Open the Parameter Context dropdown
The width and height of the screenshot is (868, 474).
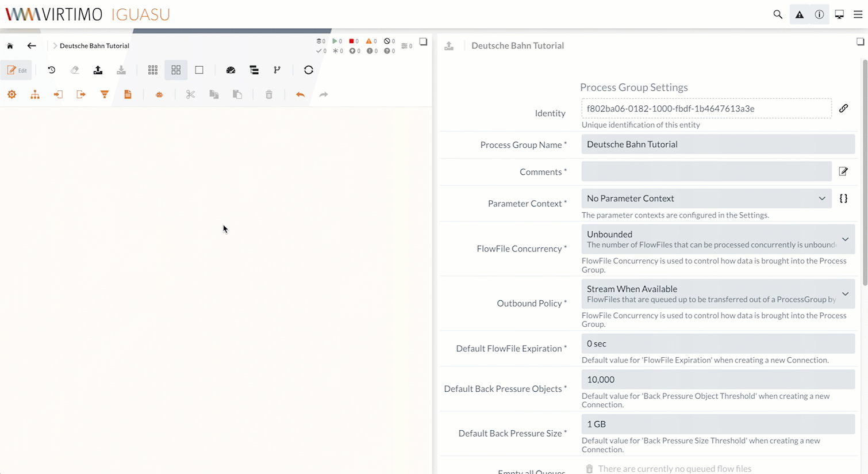coord(706,198)
